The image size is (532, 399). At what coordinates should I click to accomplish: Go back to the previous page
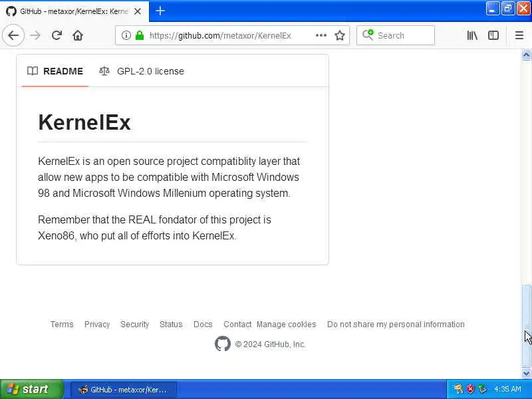click(13, 35)
